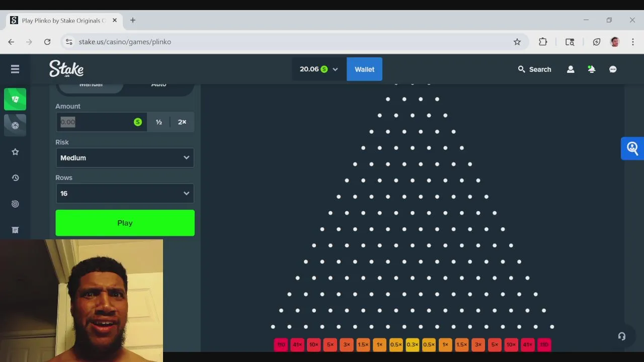
Task: Open the hamburger sidebar menu
Action: pyautogui.click(x=15, y=69)
